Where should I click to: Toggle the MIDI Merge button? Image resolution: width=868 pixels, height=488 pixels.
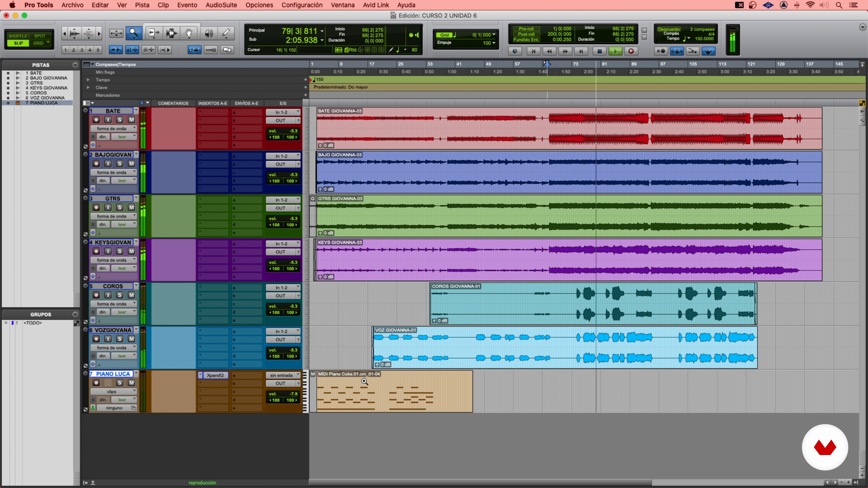693,51
